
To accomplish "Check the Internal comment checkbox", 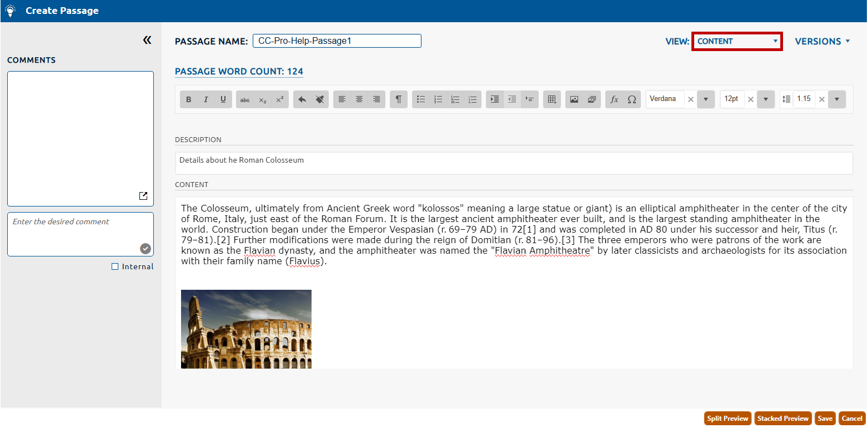I will coord(115,266).
